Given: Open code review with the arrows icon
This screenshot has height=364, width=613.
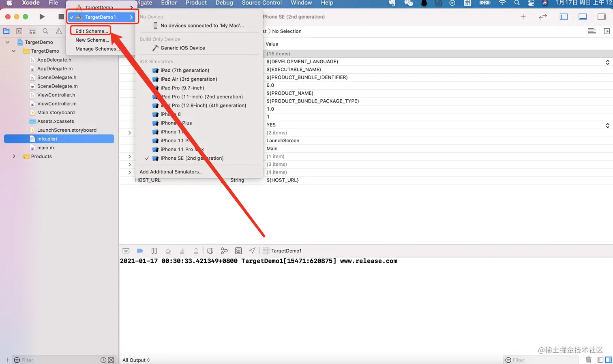Looking at the screenshot, I should point(543,17).
